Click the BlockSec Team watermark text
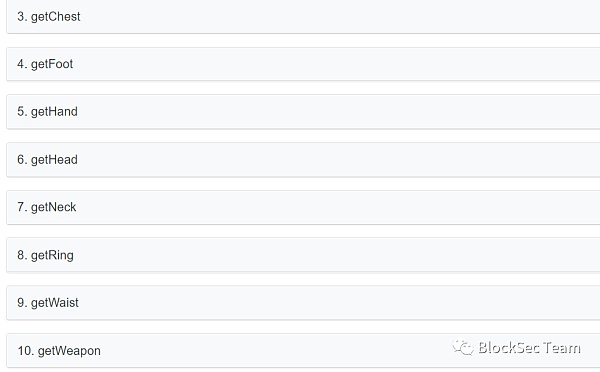Viewport: 600px width, 372px height. pyautogui.click(x=529, y=348)
